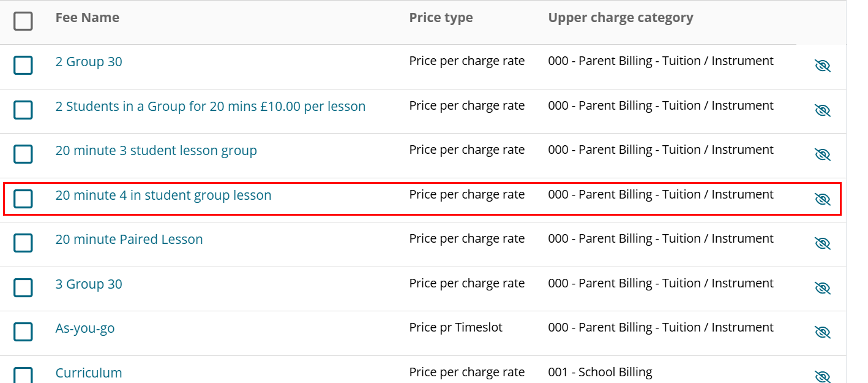Check the box for 2 Group 30

click(23, 65)
